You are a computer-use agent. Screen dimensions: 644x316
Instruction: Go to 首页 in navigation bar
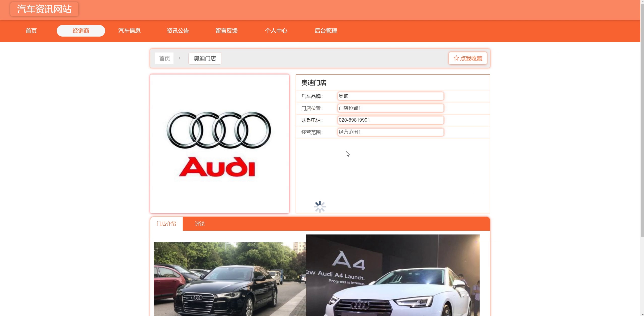31,31
